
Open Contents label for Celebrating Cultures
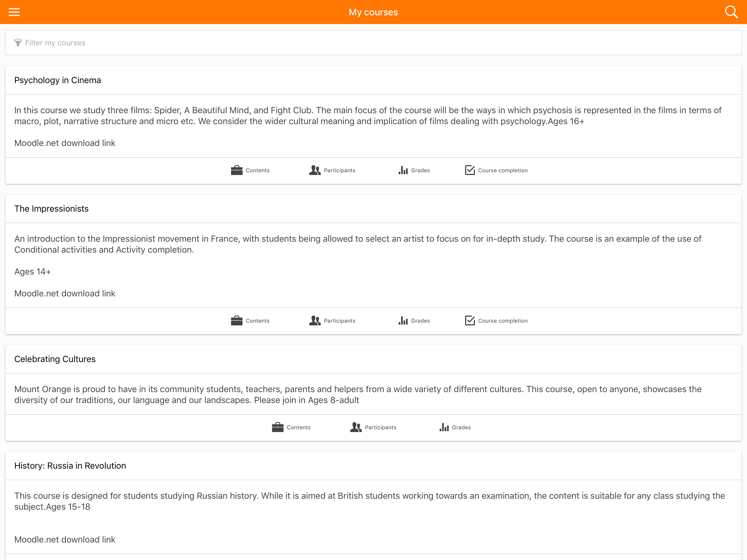point(299,428)
